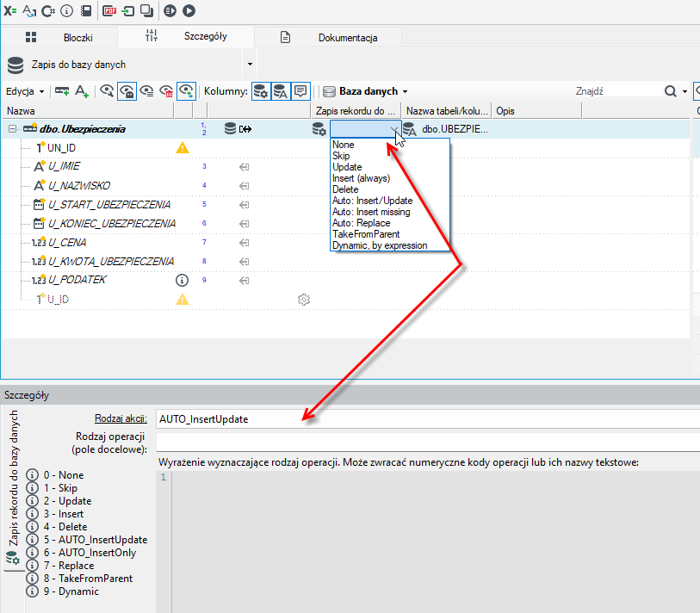Switch to the Bloczki tab
The width and height of the screenshot is (700, 613).
point(59,38)
